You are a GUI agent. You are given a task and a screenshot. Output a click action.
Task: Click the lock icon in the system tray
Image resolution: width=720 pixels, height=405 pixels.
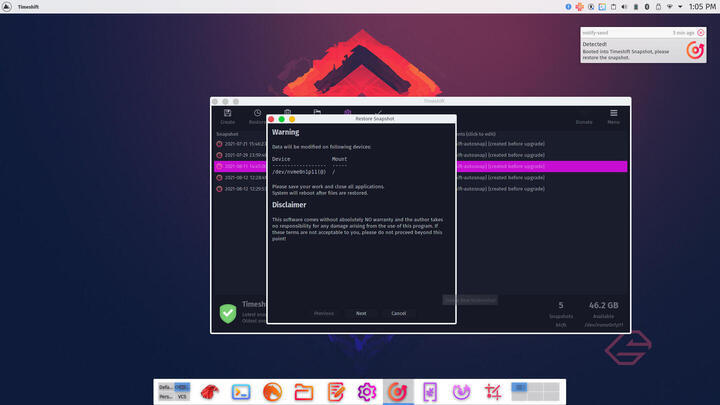658,7
